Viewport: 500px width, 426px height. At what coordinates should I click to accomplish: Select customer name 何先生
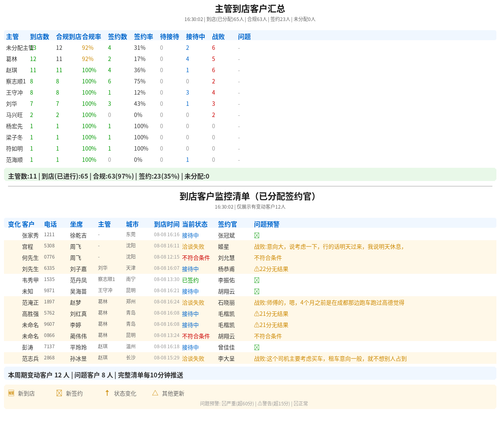click(30, 258)
